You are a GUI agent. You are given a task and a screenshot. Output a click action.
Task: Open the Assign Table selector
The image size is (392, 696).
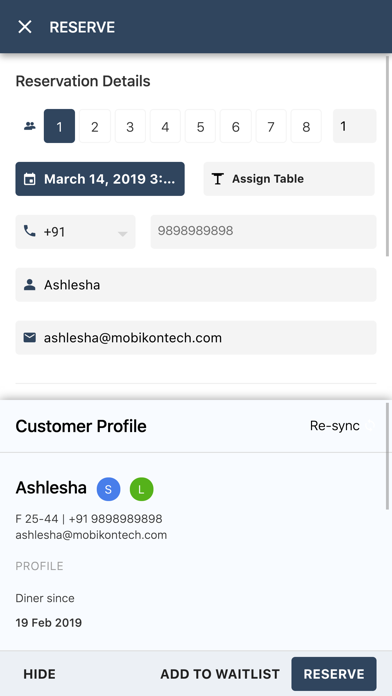coord(289,179)
